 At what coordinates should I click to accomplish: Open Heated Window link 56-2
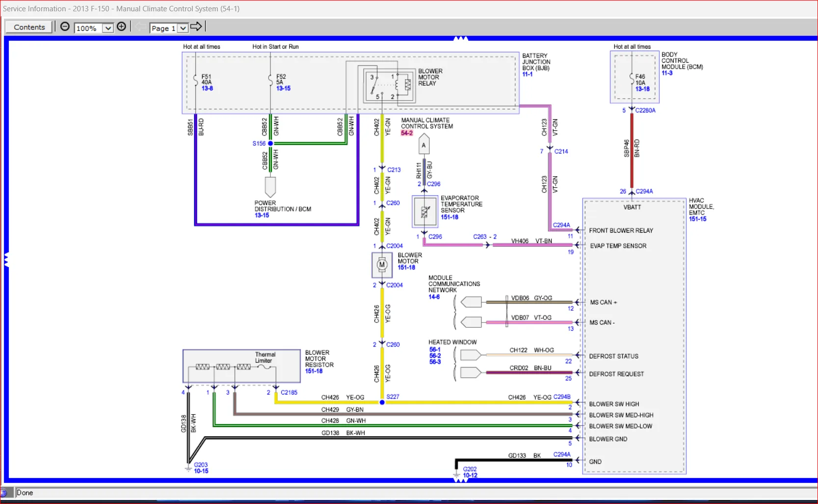tap(435, 356)
